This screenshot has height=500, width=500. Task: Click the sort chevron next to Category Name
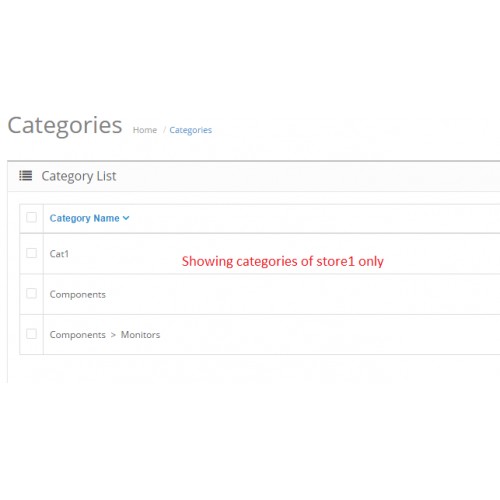126,218
